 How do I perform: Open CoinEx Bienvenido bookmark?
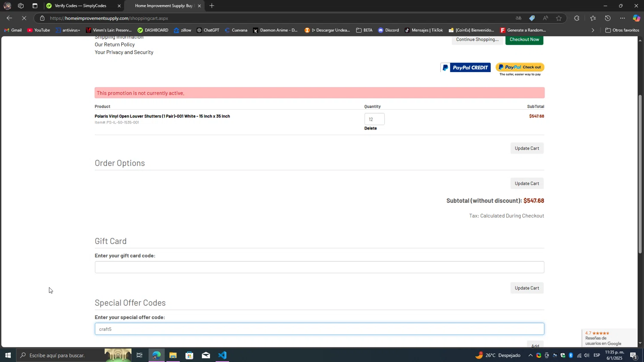[471, 30]
